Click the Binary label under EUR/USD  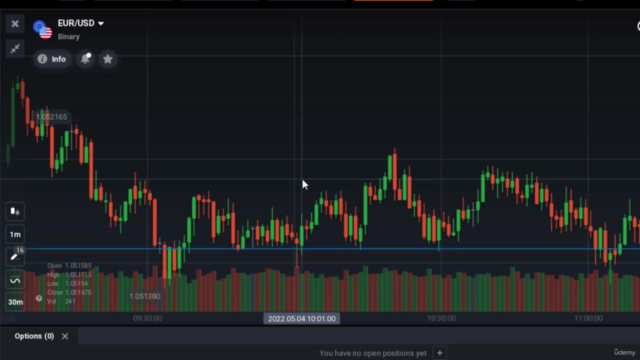coord(69,37)
